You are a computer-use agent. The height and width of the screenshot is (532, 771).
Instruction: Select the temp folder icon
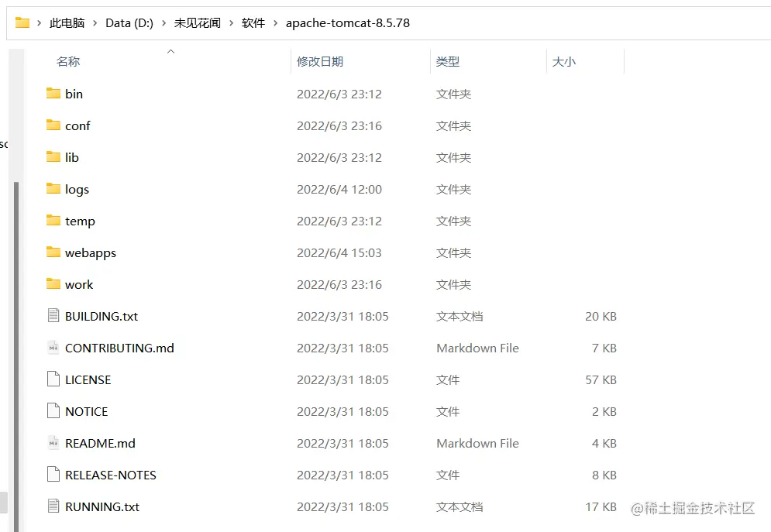pos(53,221)
